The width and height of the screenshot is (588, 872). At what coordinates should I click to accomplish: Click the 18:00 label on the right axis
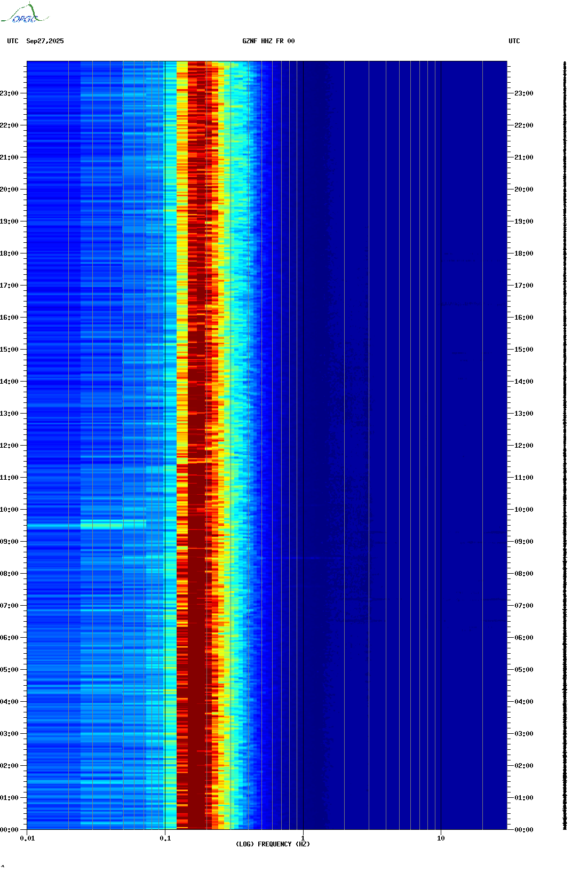523,253
